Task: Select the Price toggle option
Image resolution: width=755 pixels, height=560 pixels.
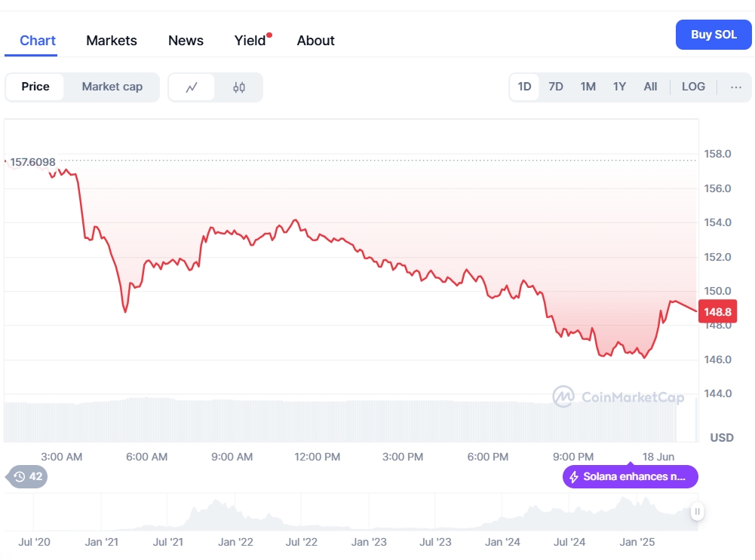Action: point(35,87)
